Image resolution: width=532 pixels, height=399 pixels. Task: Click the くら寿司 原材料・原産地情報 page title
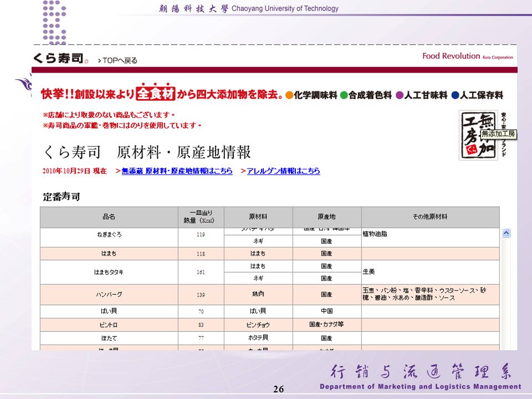(147, 152)
